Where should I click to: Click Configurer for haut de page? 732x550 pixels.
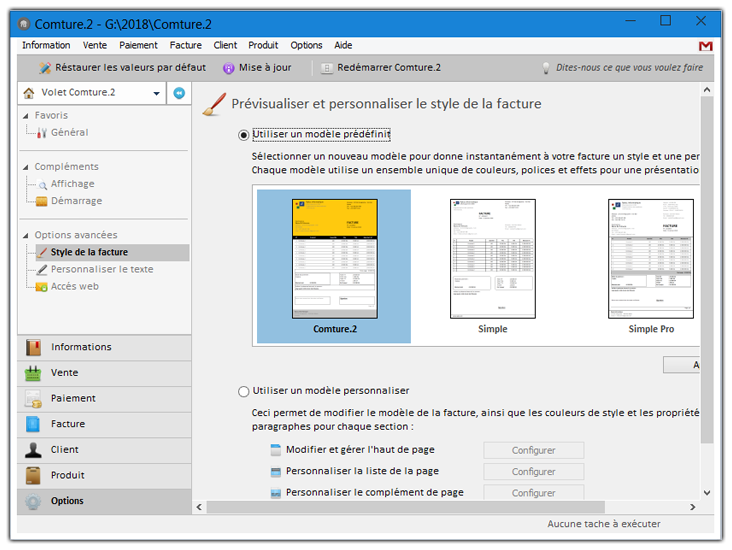(x=533, y=450)
